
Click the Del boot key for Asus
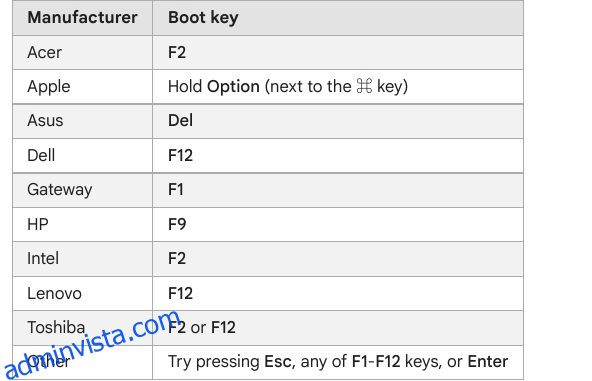tap(180, 121)
